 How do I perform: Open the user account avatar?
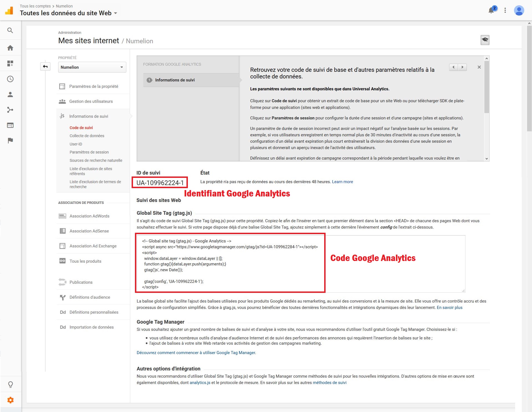click(519, 10)
